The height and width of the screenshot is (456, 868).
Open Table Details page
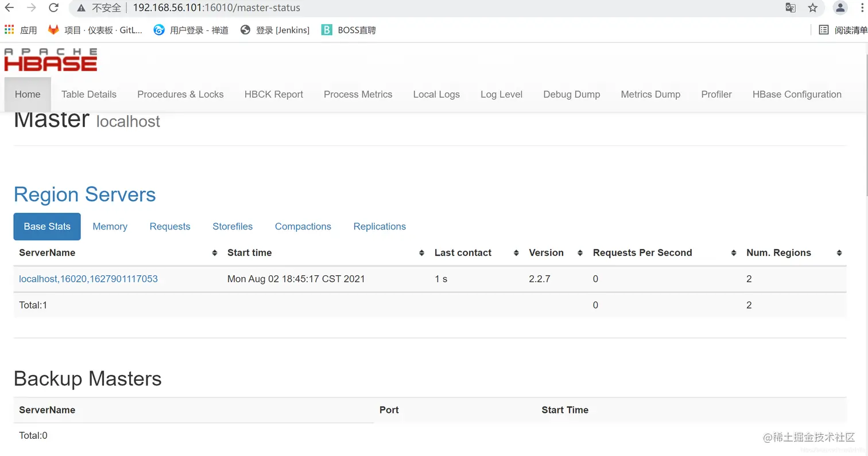89,95
